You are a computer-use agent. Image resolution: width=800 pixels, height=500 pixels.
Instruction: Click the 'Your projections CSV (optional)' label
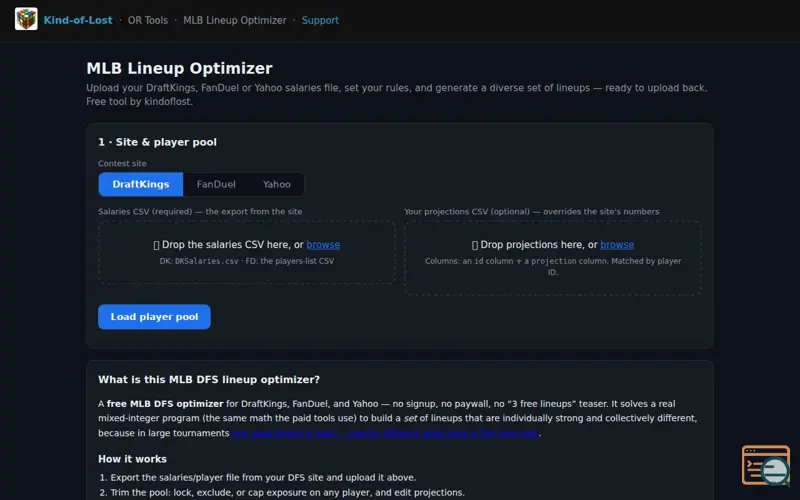(532, 212)
